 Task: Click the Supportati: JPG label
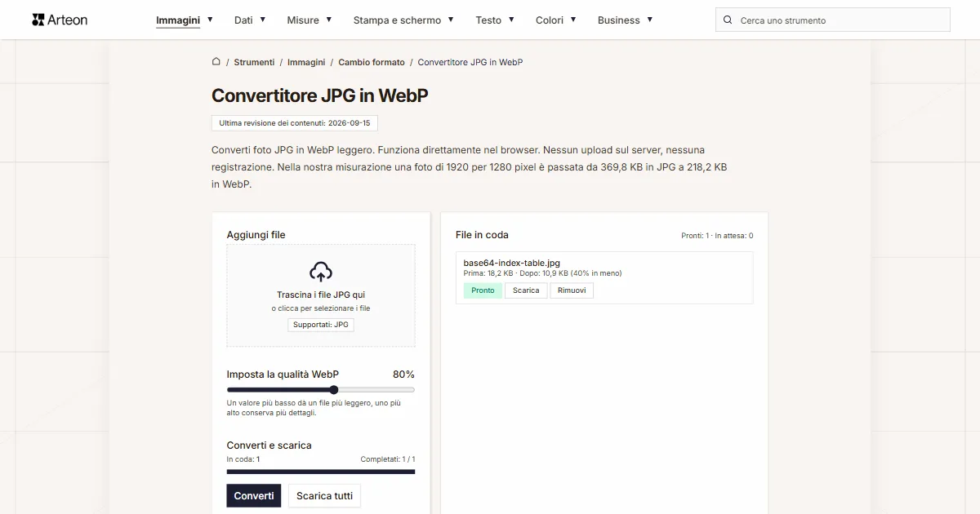click(x=321, y=325)
